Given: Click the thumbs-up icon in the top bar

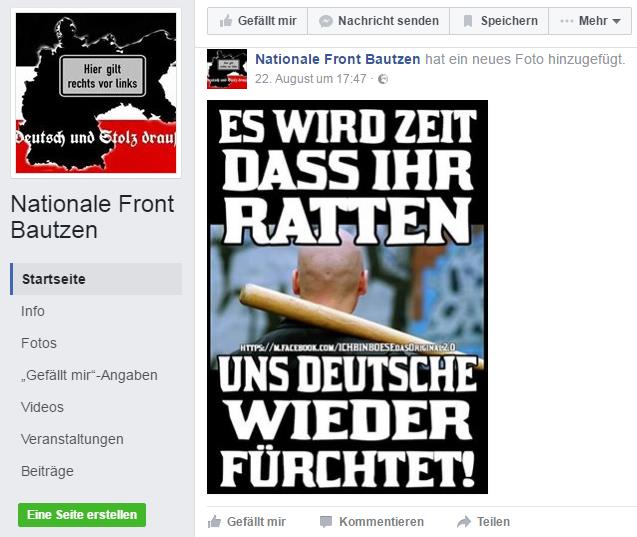Looking at the screenshot, I should (x=226, y=20).
